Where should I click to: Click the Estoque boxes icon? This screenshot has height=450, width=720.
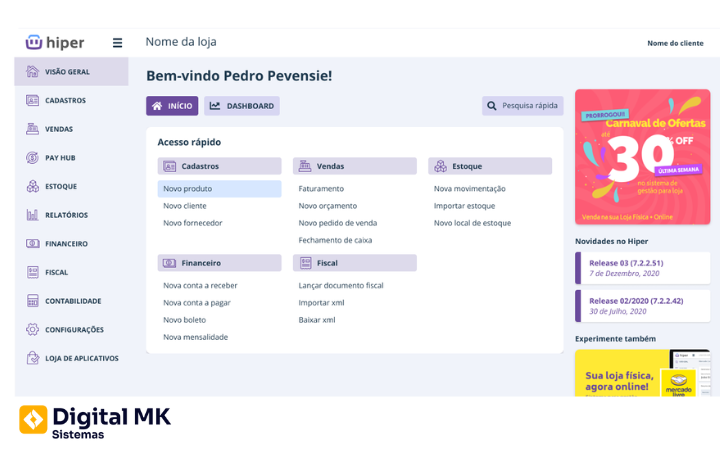click(x=32, y=186)
